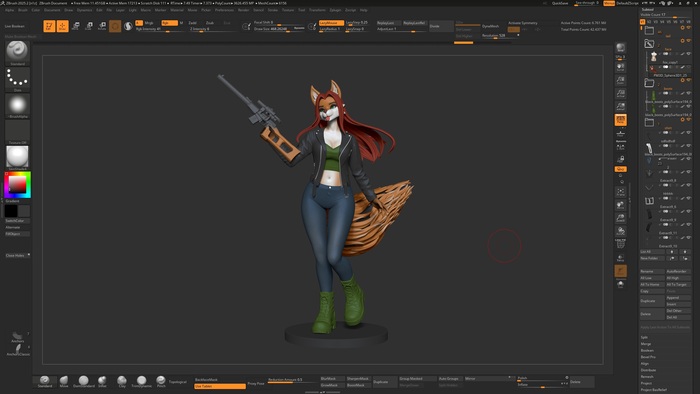Expand Project BasRelief section
The height and width of the screenshot is (394, 700).
(654, 390)
